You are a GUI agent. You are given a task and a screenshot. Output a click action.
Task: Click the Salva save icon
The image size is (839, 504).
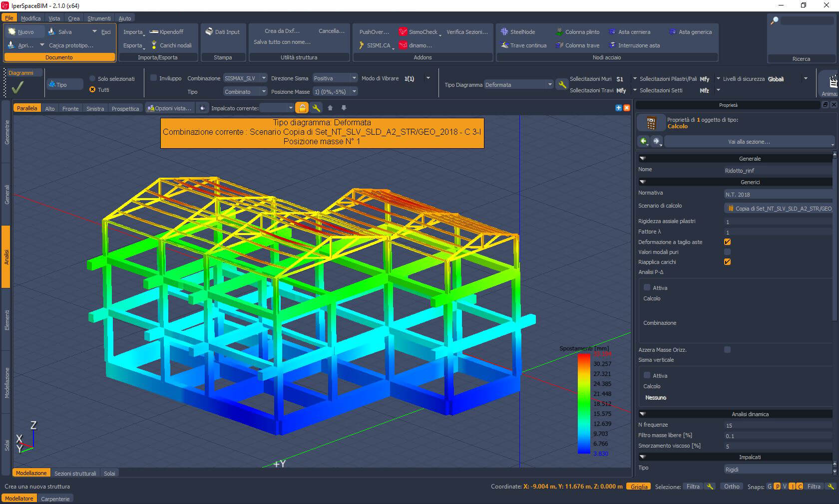click(51, 31)
